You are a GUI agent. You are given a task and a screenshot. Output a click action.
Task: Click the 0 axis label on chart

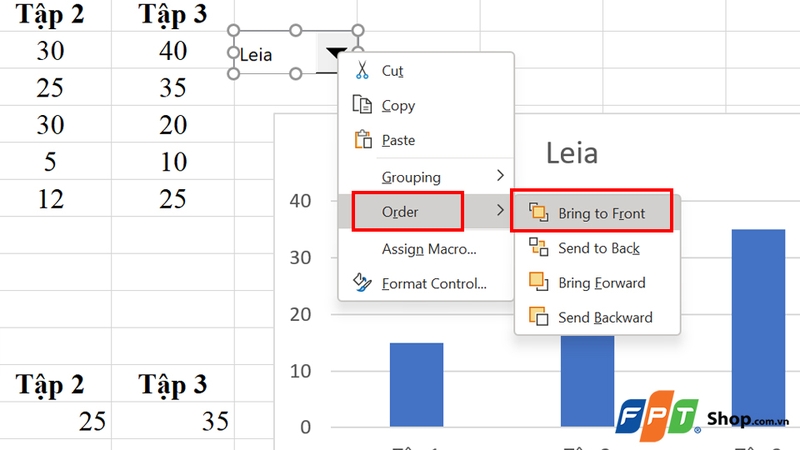(305, 427)
